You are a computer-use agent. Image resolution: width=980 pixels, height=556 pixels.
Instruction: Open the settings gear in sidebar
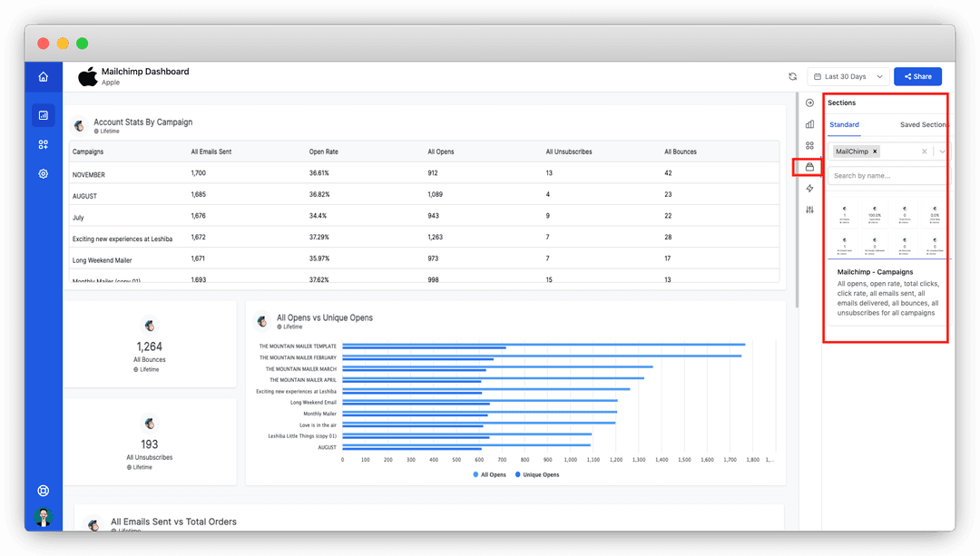point(44,173)
